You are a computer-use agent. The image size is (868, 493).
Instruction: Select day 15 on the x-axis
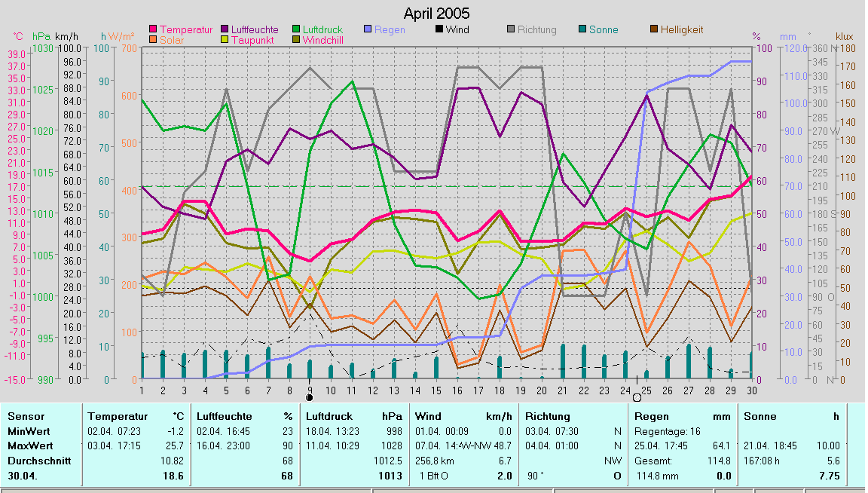436,390
